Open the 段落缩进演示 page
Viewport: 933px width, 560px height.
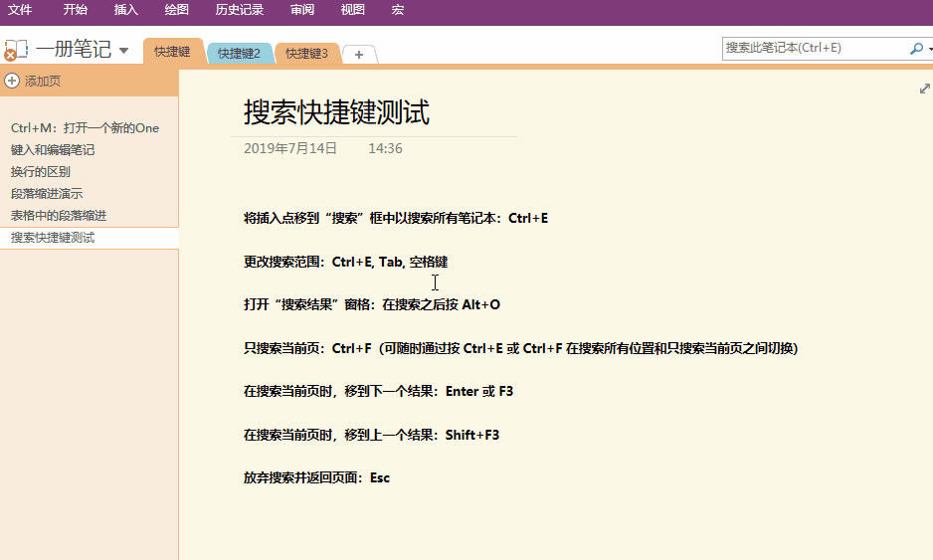(47, 194)
